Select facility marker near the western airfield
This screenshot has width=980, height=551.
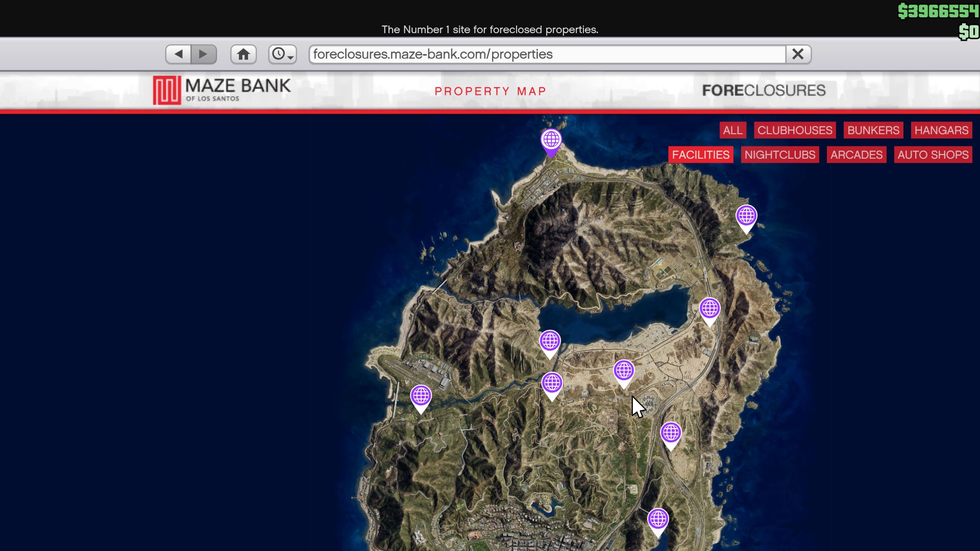click(421, 396)
